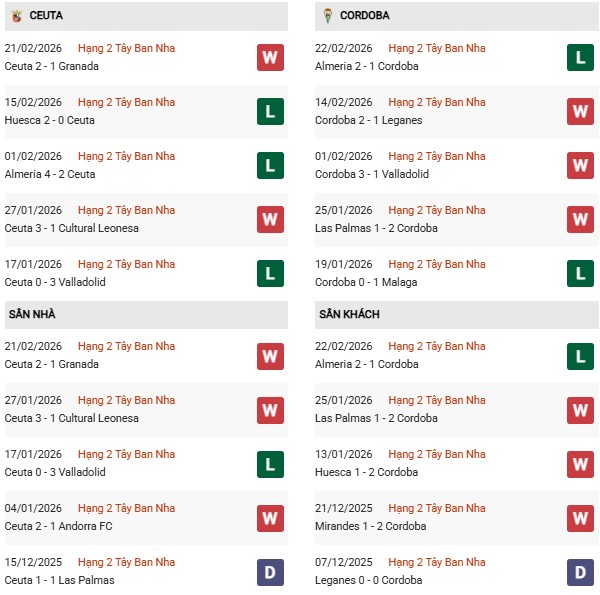
Task: Click the CORDOBA team name header
Action: click(364, 16)
